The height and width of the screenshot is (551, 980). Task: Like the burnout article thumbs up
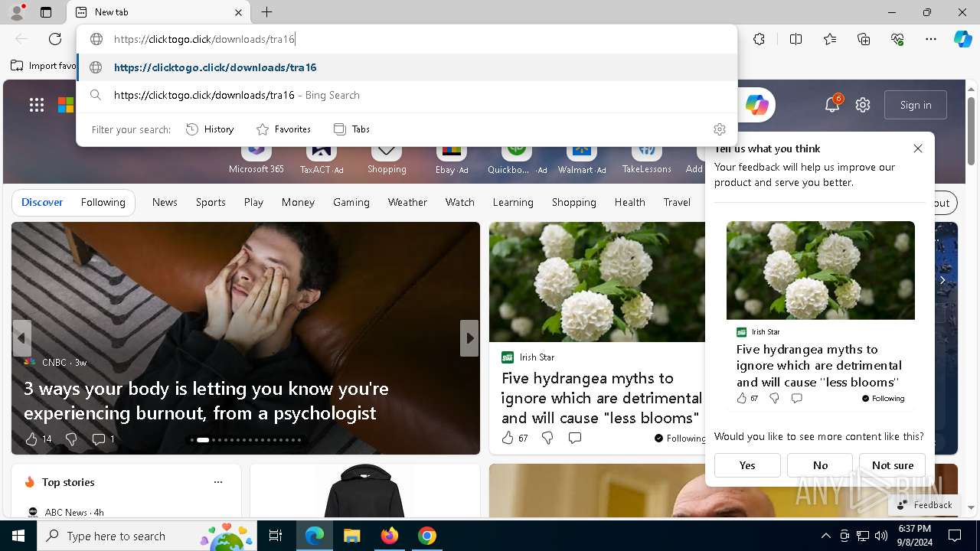coord(31,439)
